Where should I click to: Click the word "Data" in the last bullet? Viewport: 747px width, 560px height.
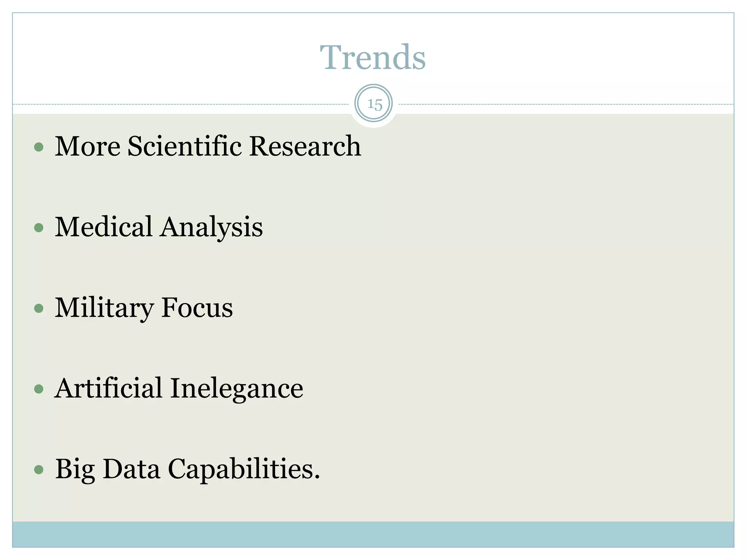(x=131, y=468)
